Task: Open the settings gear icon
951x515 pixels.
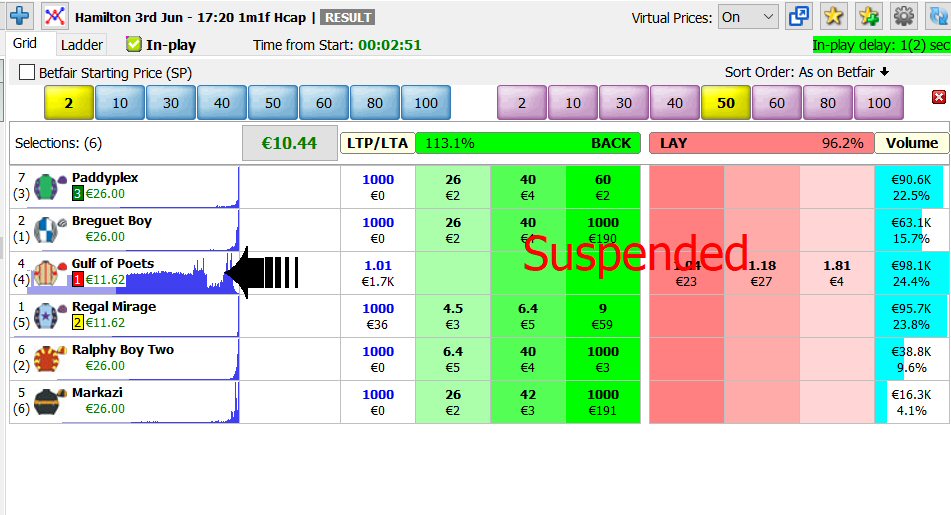Action: point(904,16)
